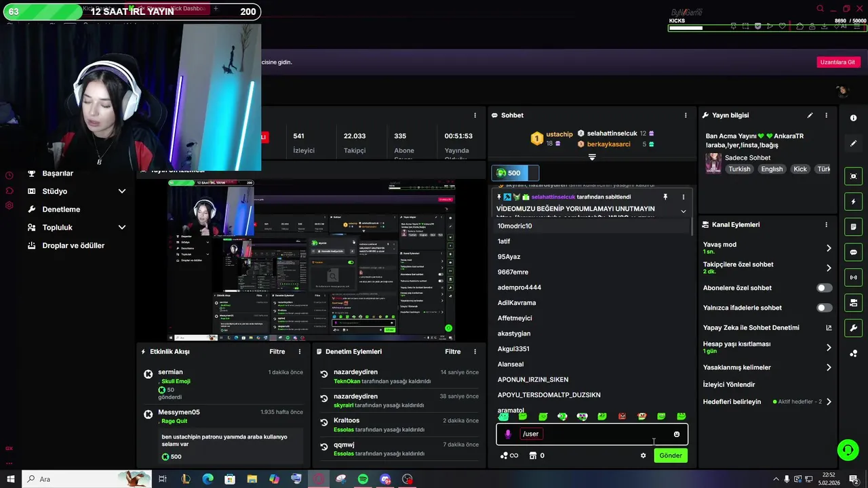Click the English language tag
Image resolution: width=868 pixels, height=488 pixels.
pyautogui.click(x=772, y=169)
